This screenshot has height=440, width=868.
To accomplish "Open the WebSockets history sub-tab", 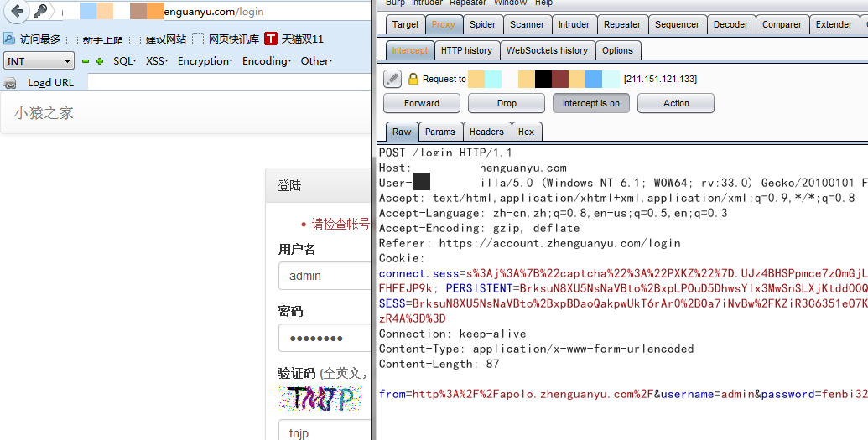I will pyautogui.click(x=547, y=50).
